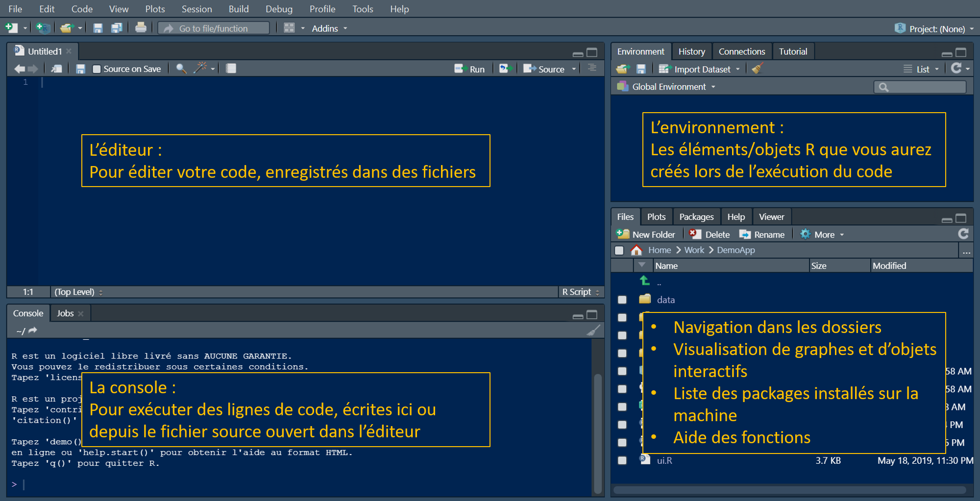The width and height of the screenshot is (980, 501).
Task: Click the New Folder button
Action: point(646,235)
